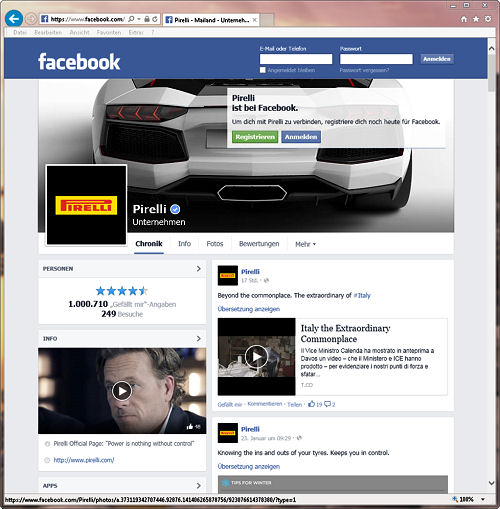The width and height of the screenshot is (500, 509).
Task: Click the zoom magnifier icon in the status bar
Action: pos(455,499)
